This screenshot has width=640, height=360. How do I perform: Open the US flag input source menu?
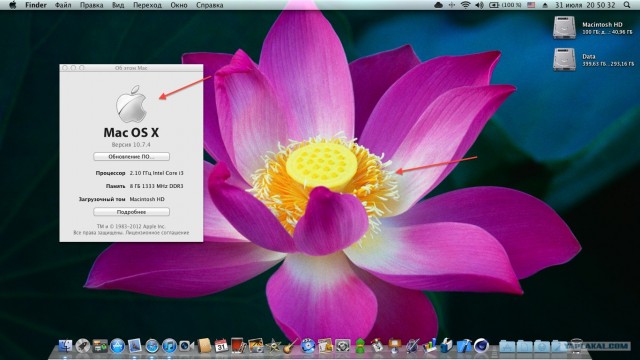(531, 5)
